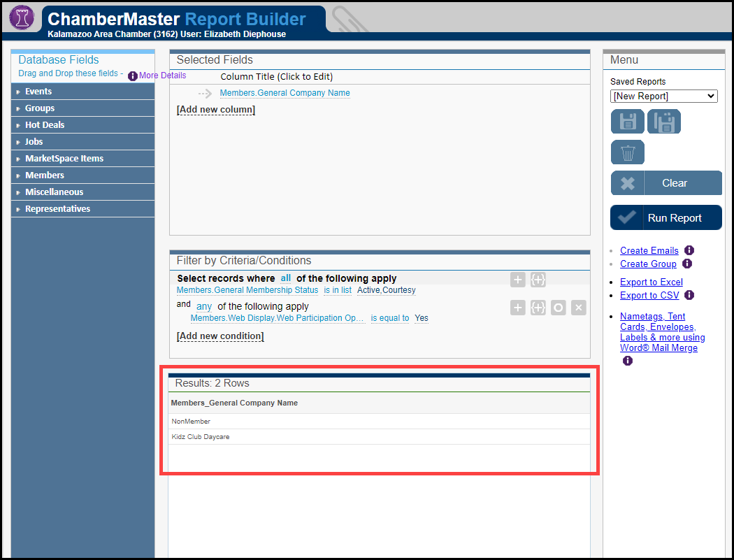Click the plus icon in the top filter row
Viewport: 734px width, 560px height.
point(517,280)
